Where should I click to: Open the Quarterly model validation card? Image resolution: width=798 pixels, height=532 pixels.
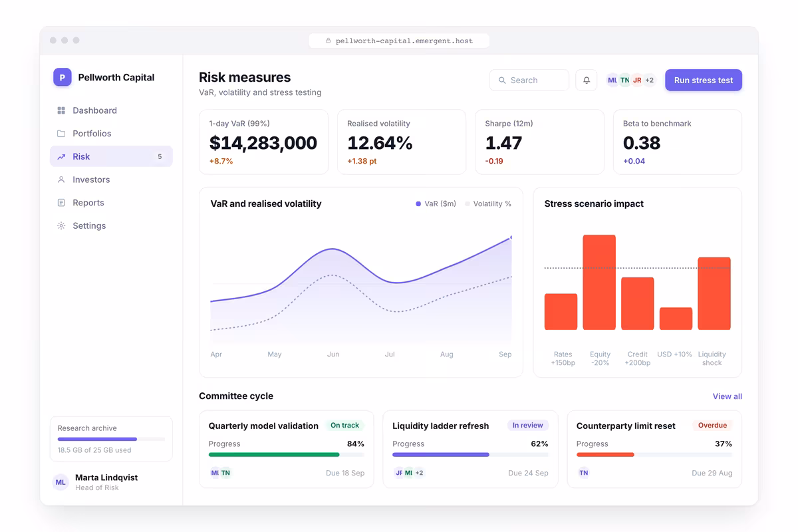click(x=287, y=449)
